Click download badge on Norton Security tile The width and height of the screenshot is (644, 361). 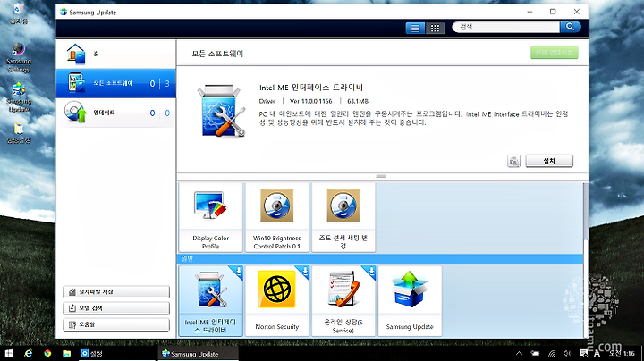pyautogui.click(x=305, y=271)
